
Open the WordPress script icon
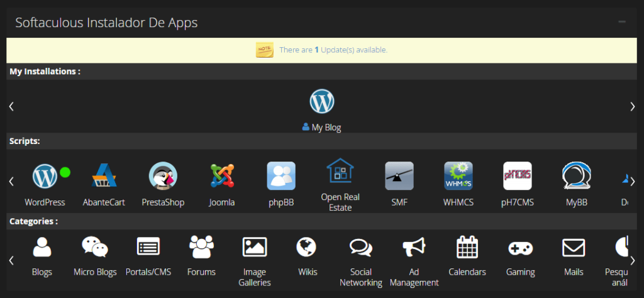click(x=45, y=176)
